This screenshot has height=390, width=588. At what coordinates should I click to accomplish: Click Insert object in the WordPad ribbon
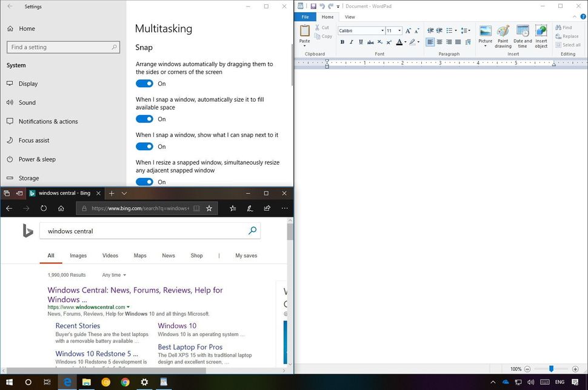pos(541,35)
